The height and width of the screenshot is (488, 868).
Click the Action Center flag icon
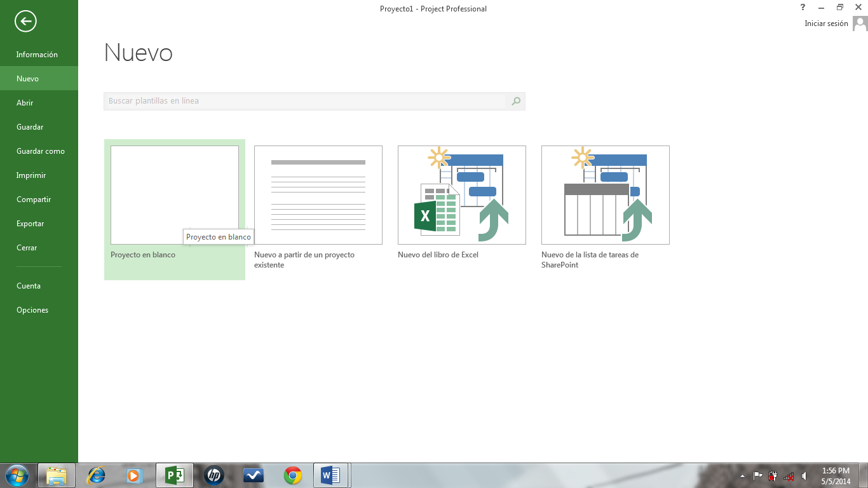pyautogui.click(x=757, y=476)
